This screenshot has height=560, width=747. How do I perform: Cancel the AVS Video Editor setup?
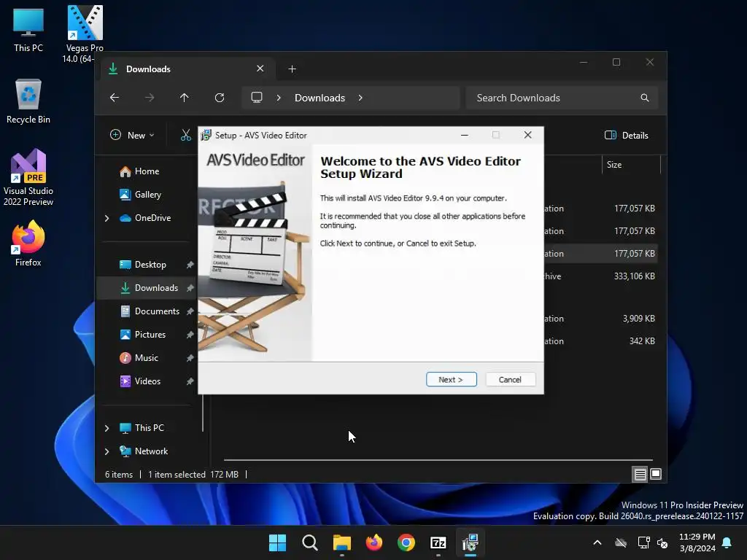tap(510, 379)
